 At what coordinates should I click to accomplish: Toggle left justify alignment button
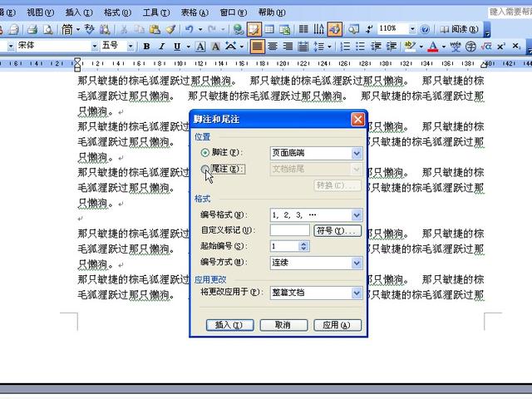point(257,47)
